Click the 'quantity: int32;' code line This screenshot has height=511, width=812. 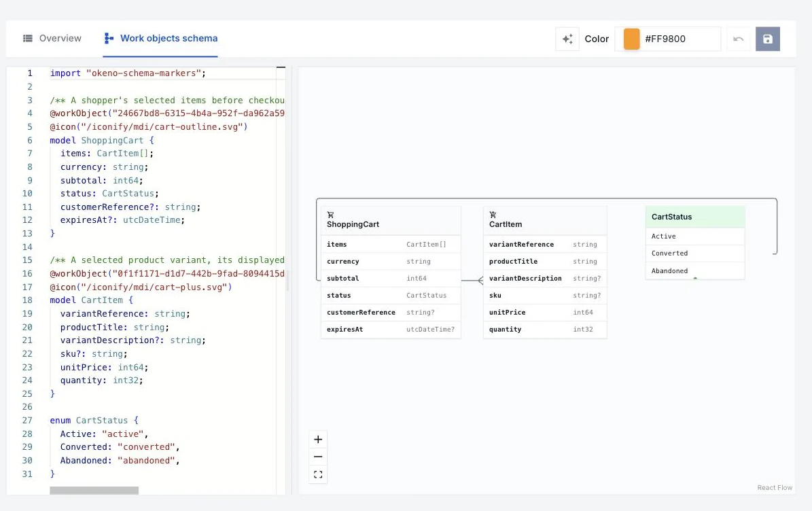pos(101,381)
